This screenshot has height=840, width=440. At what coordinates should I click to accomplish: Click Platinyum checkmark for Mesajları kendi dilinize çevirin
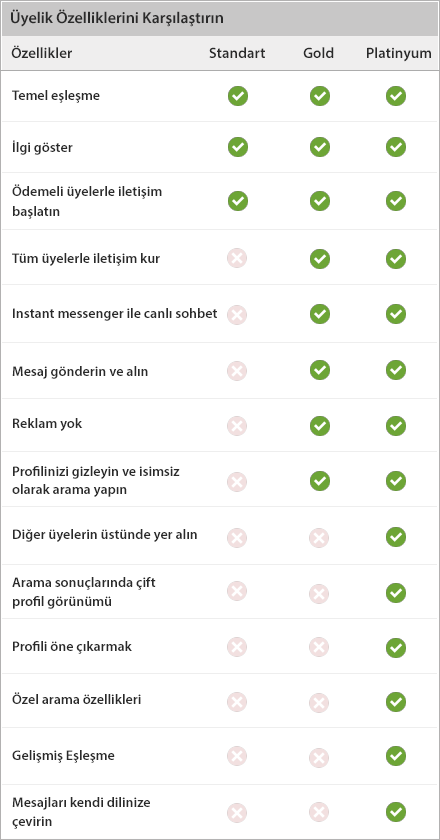(396, 812)
